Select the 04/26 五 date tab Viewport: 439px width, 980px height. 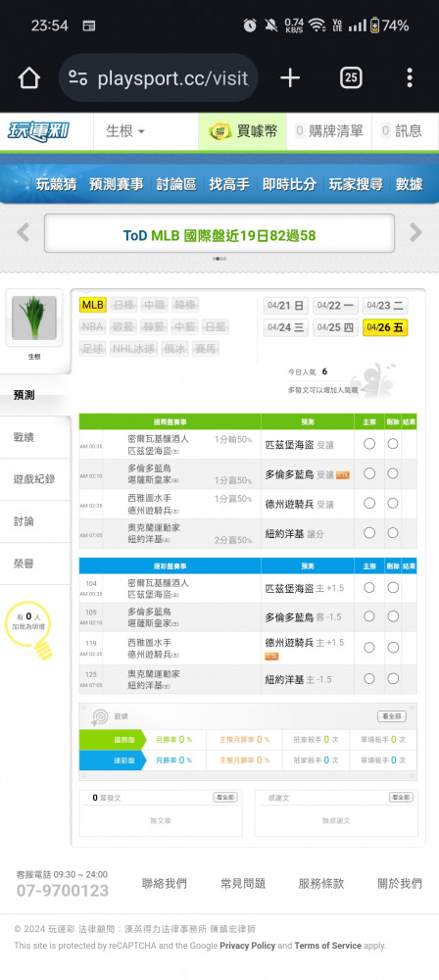click(x=385, y=327)
